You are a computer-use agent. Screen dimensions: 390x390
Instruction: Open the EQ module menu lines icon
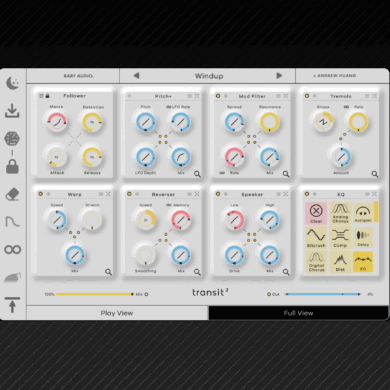pos(367,194)
